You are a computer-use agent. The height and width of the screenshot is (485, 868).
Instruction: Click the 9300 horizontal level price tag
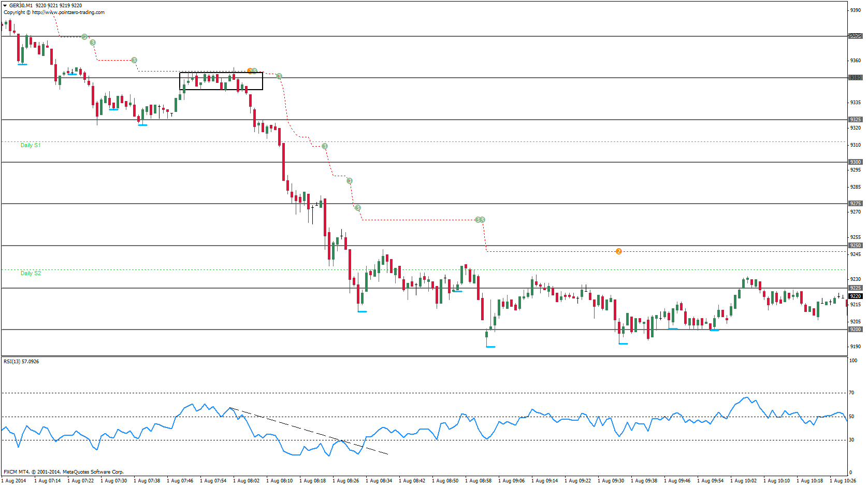(x=855, y=162)
